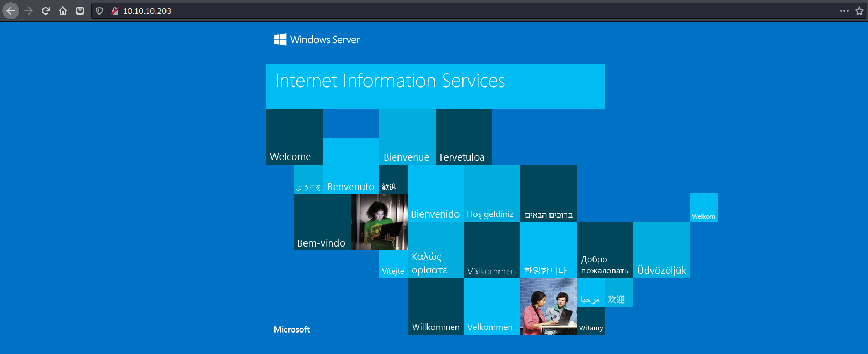Viewport: 868px width, 354px height.
Task: Click the Hoş geldiniz tile
Action: pyautogui.click(x=492, y=193)
